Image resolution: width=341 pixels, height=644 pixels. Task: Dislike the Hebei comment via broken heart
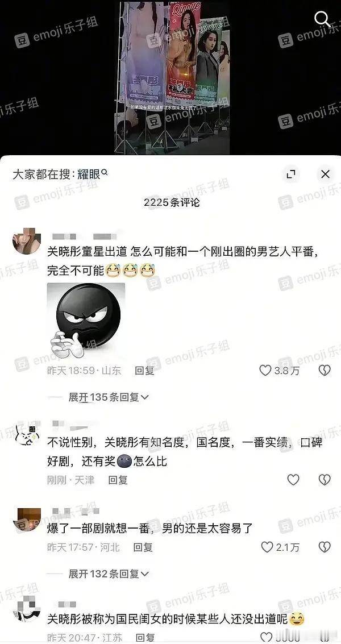pyautogui.click(x=325, y=547)
